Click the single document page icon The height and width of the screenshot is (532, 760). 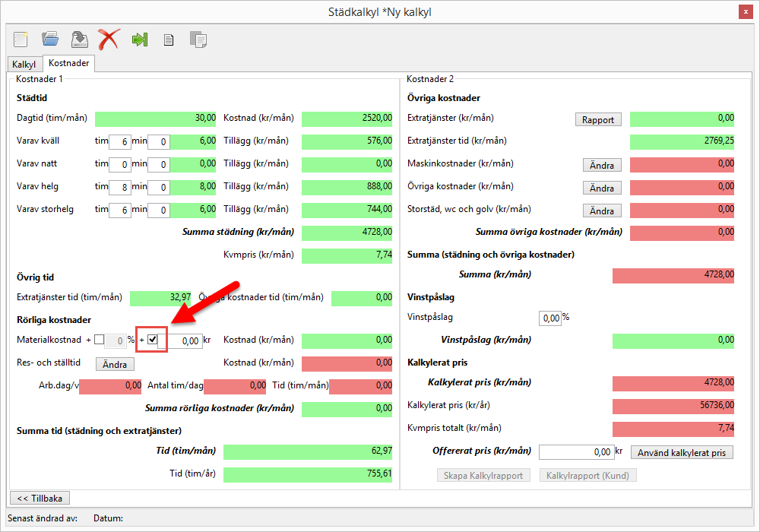(169, 40)
